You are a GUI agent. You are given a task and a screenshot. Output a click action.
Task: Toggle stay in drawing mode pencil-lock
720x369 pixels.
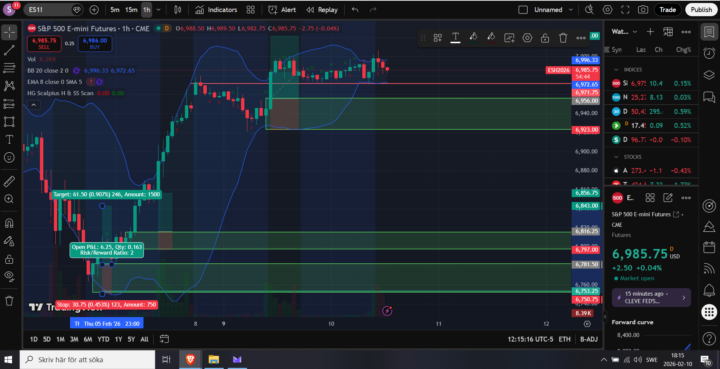[x=9, y=241]
